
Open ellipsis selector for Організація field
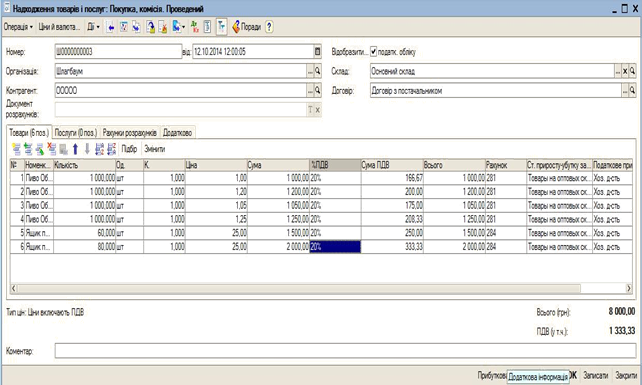pos(310,71)
